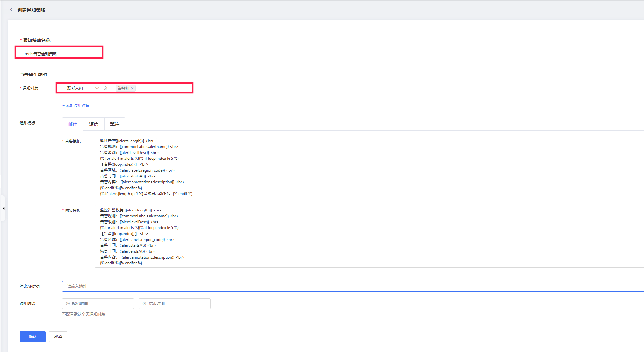644x352 pixels.
Task: Click the 添加通知对象 link
Action: (x=76, y=106)
